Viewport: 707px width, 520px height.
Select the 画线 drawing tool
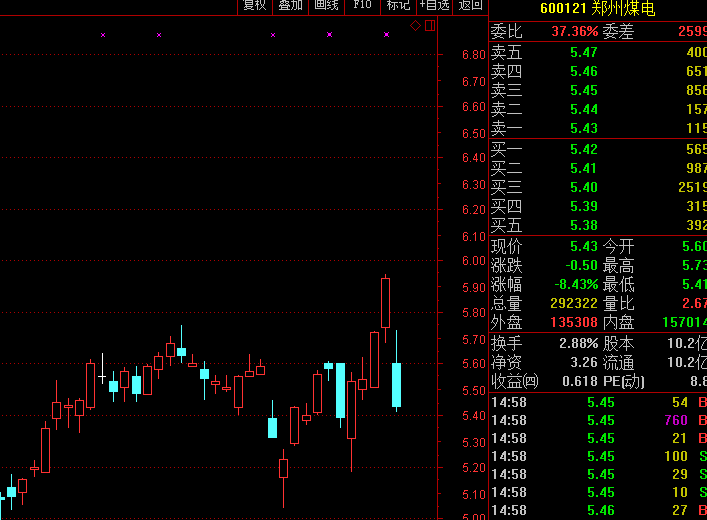(326, 6)
